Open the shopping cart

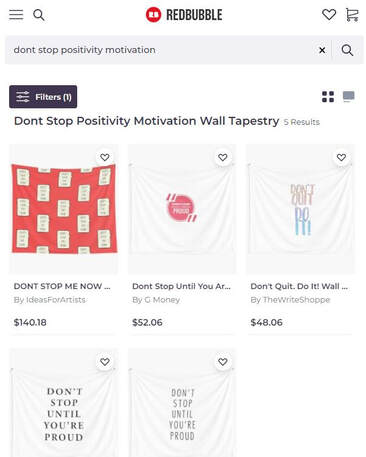[x=352, y=15]
